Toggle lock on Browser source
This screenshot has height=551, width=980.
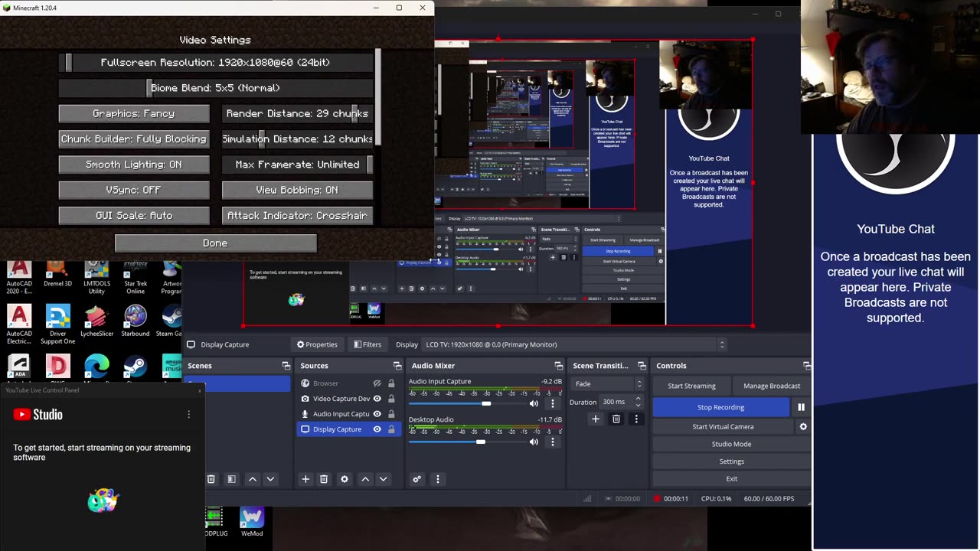point(391,383)
